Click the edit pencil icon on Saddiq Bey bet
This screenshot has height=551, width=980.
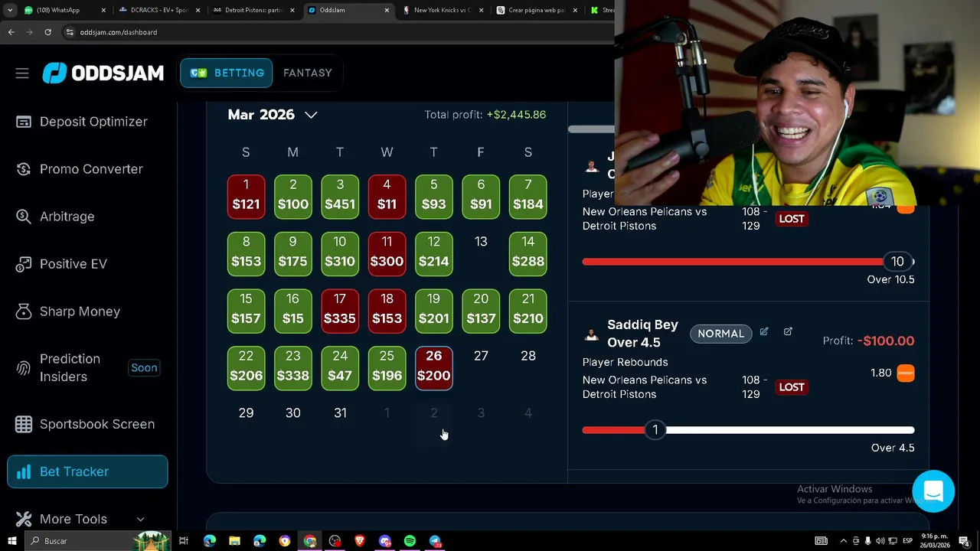tap(764, 332)
